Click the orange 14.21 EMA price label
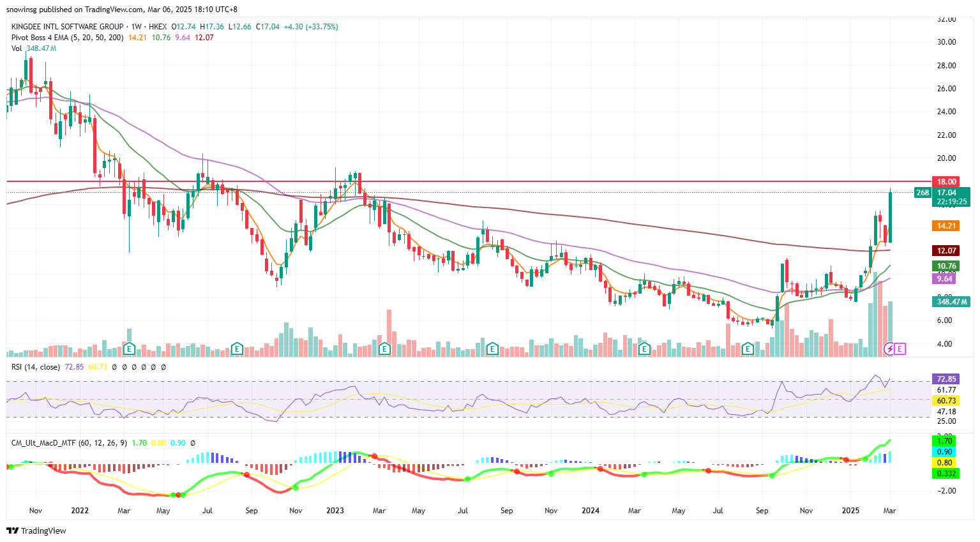Image resolution: width=980 pixels, height=542 pixels. pyautogui.click(x=946, y=226)
